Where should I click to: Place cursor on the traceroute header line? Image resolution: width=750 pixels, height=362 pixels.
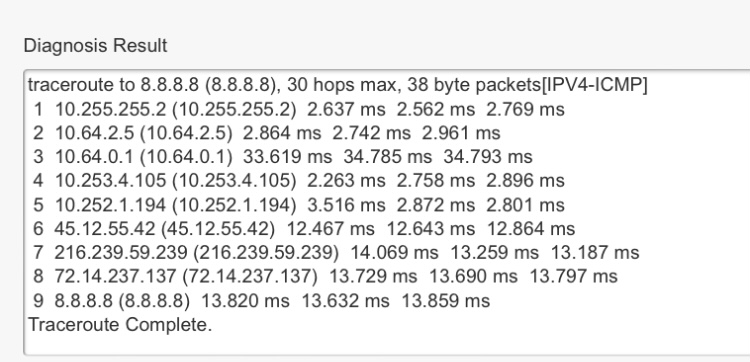[x=337, y=86]
